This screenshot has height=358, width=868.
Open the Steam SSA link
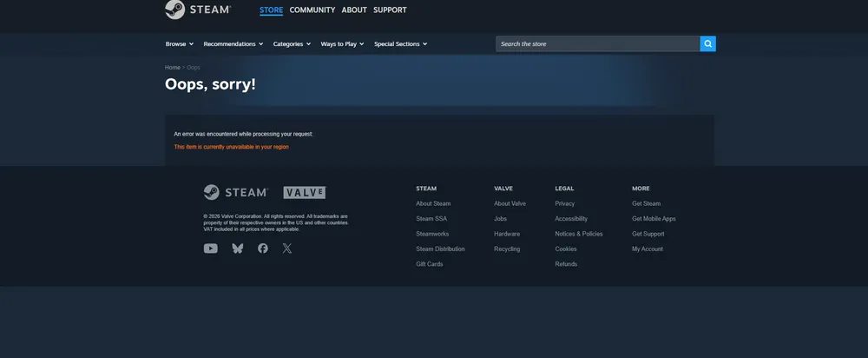431,218
